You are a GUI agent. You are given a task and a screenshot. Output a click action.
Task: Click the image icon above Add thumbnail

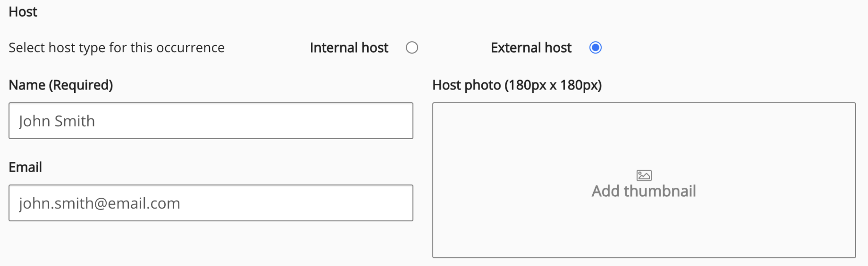(644, 175)
